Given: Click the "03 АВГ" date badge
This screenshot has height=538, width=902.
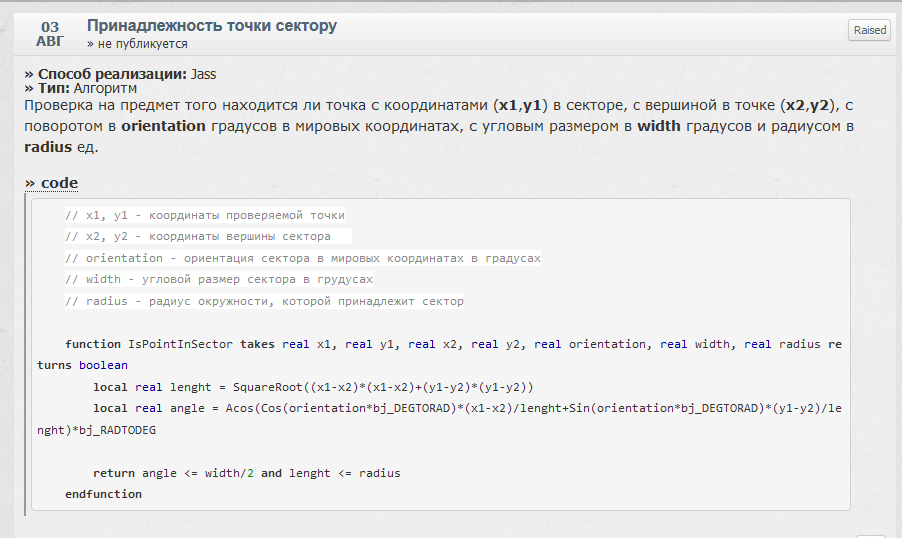Looking at the screenshot, I should tap(50, 34).
